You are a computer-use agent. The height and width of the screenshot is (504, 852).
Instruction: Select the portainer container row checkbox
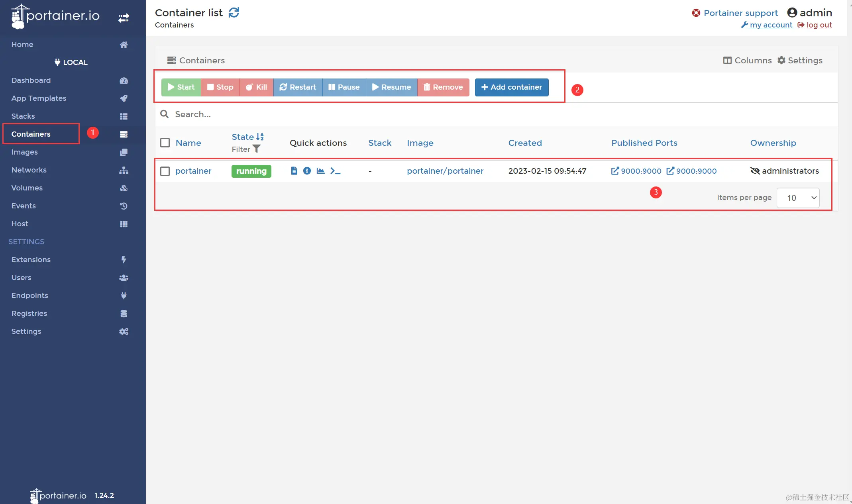coord(165,171)
